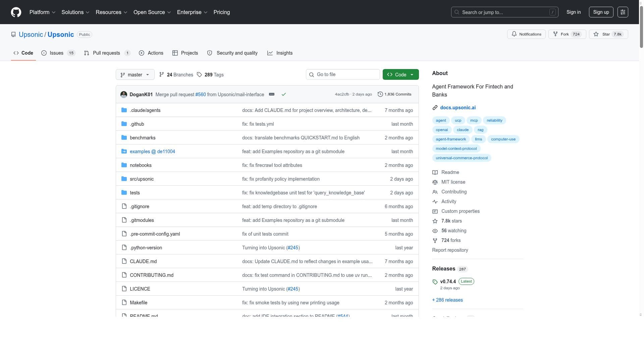Expand the Platform menu
Screen dimensions: 644x362
tap(42, 12)
